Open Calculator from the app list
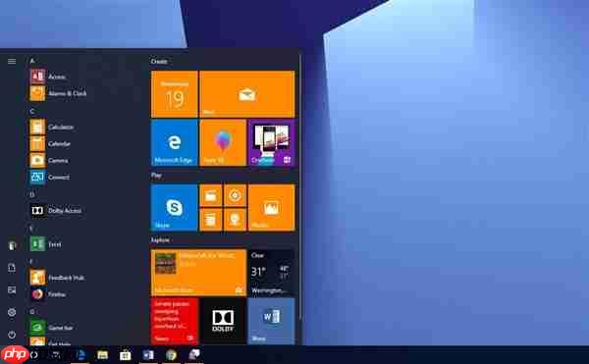 (51, 127)
